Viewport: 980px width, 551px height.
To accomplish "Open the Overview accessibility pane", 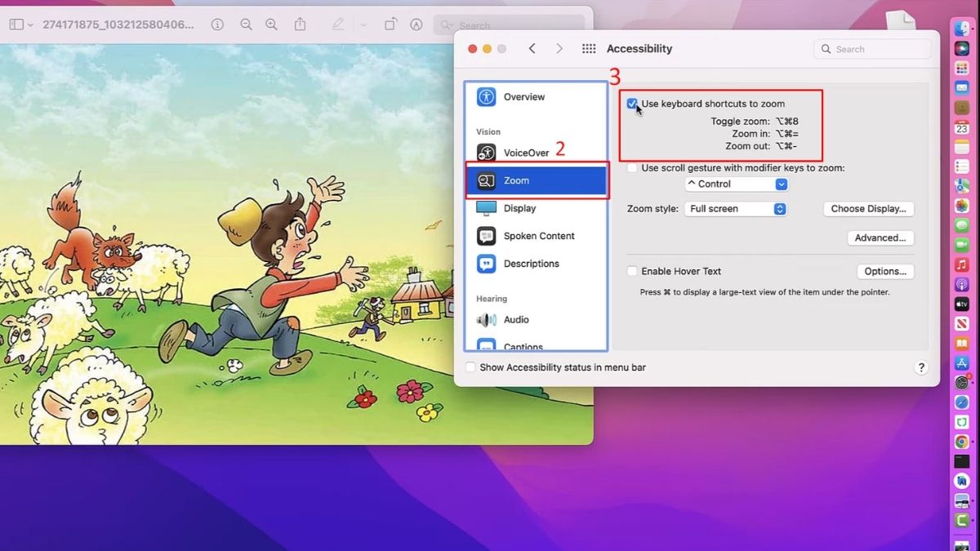I will 536,97.
